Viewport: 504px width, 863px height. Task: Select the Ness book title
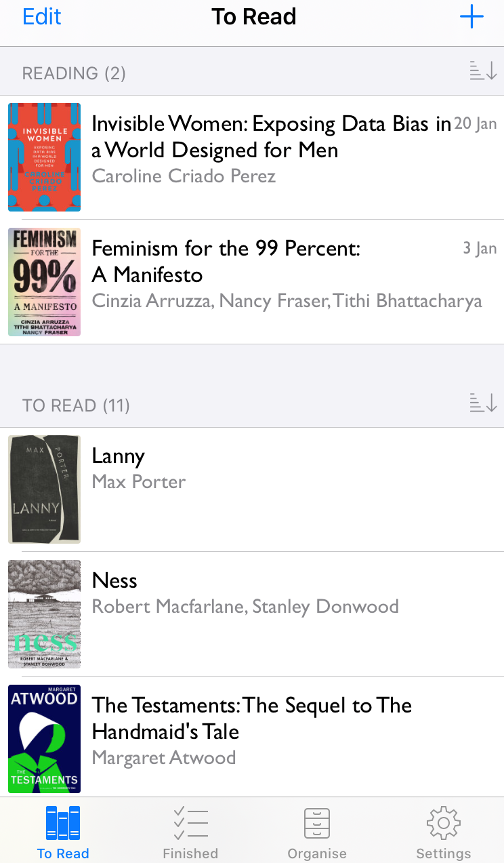[114, 580]
